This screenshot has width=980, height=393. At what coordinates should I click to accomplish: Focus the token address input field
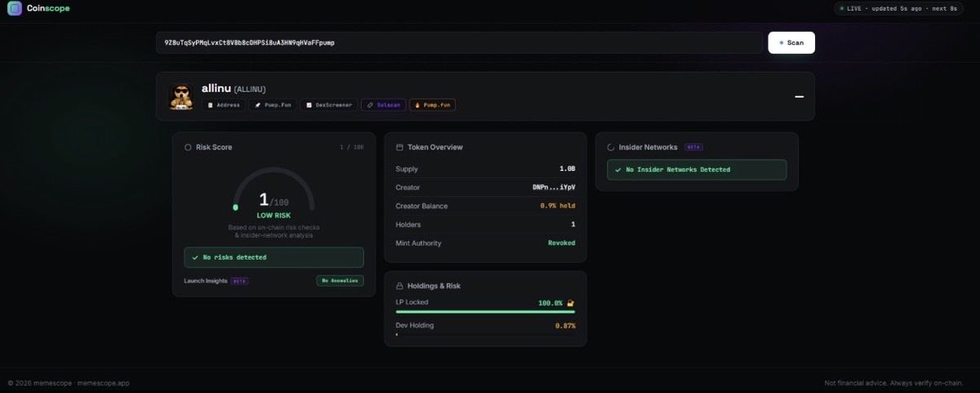[459, 42]
